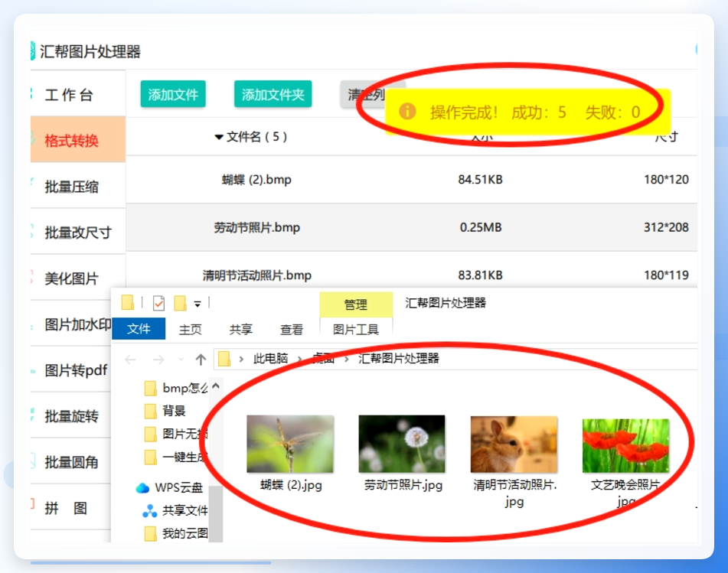Expand chevron before 此电脑 in address bar

tap(241, 359)
